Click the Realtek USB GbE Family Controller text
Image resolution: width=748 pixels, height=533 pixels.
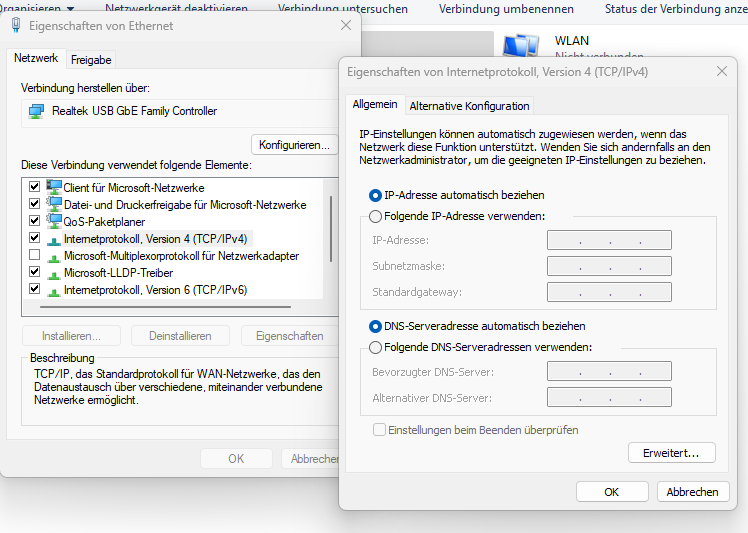(135, 111)
